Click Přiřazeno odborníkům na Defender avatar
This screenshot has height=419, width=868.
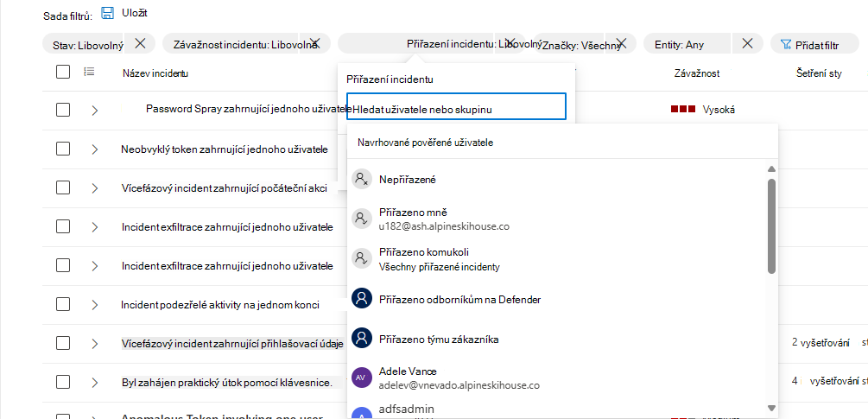click(362, 300)
